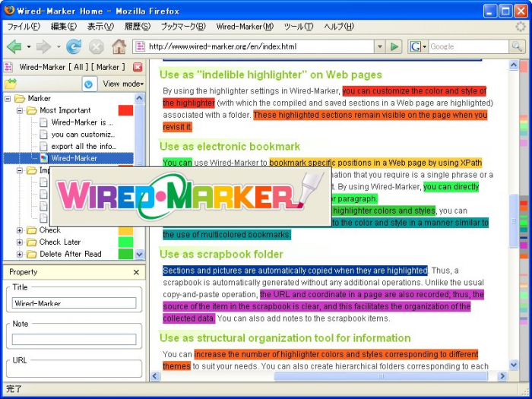Click the horizontal scrollbar right arrow
This screenshot has width=532, height=399.
[x=502, y=375]
